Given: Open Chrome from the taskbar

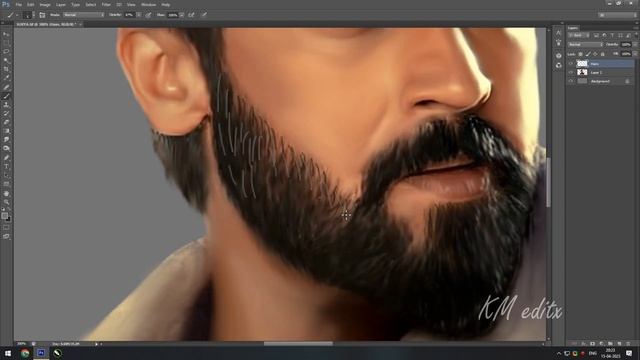Looking at the screenshot, I should tap(25, 353).
